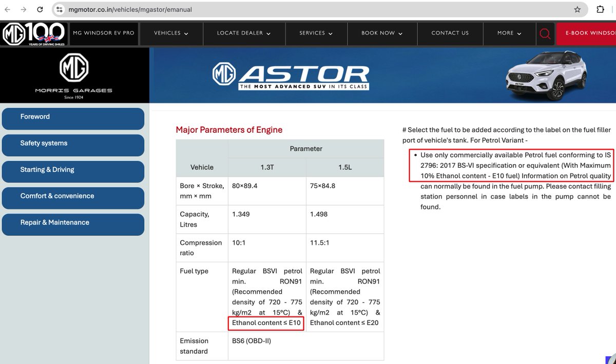Click the Compression ratio row label
The width and height of the screenshot is (616, 364).
pyautogui.click(x=201, y=248)
